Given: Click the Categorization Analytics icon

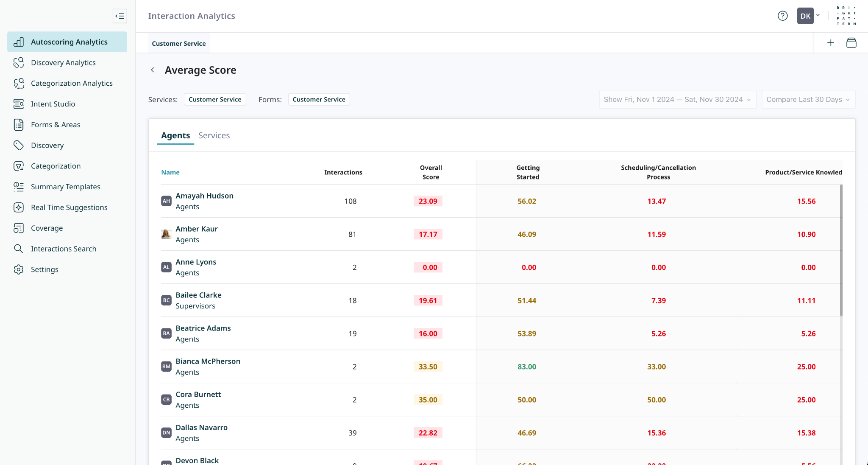Looking at the screenshot, I should pos(19,83).
